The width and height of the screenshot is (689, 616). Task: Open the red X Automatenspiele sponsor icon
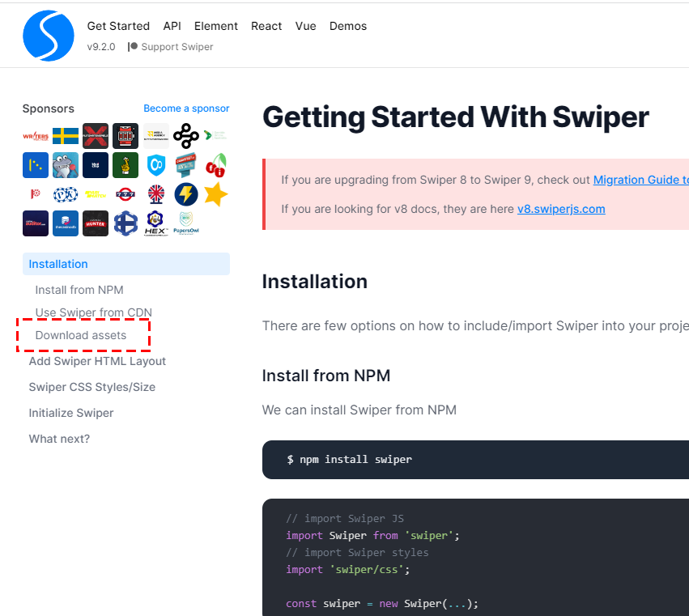pos(96,136)
